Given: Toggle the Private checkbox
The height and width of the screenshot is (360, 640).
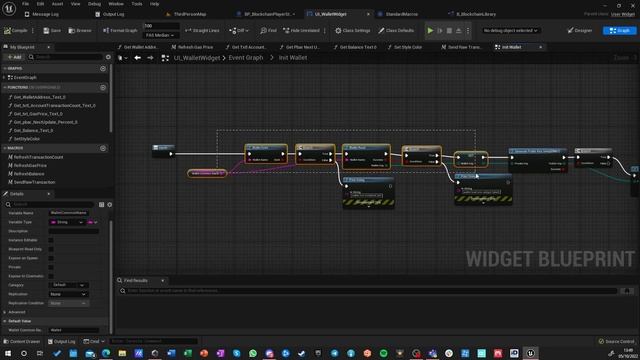Looking at the screenshot, I should coord(51,267).
